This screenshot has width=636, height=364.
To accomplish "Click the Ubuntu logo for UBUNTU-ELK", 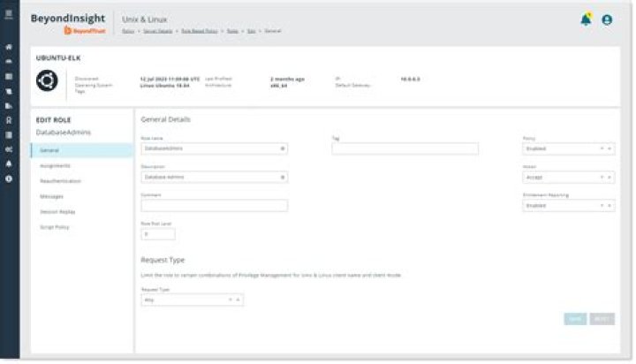I will tap(47, 80).
